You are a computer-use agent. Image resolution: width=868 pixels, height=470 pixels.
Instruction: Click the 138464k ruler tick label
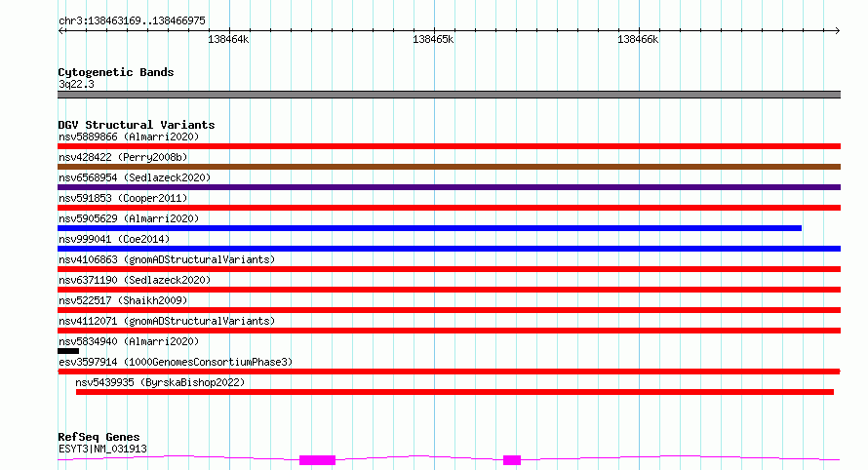click(228, 39)
